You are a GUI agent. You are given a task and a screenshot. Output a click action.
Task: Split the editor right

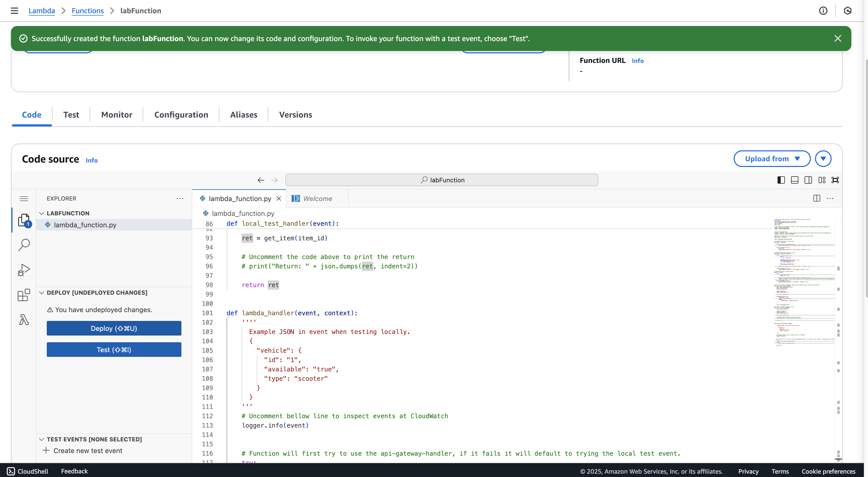coord(817,198)
